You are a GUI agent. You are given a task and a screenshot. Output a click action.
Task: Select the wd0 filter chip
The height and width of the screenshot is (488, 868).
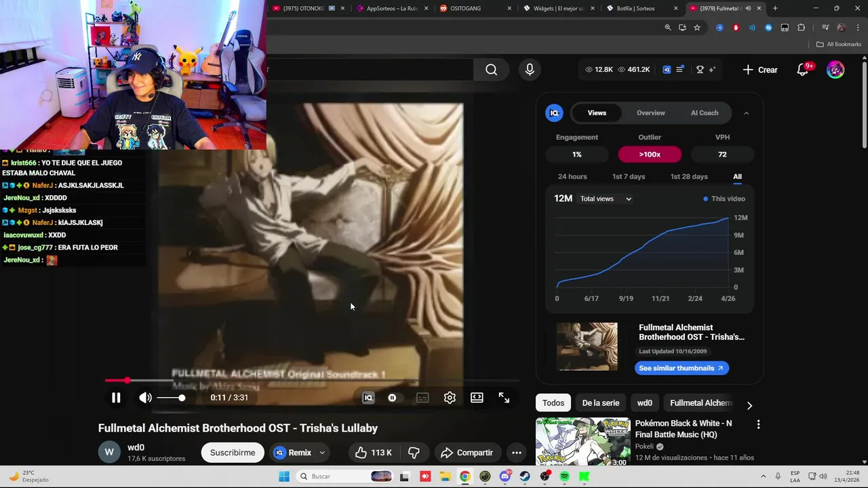(645, 403)
